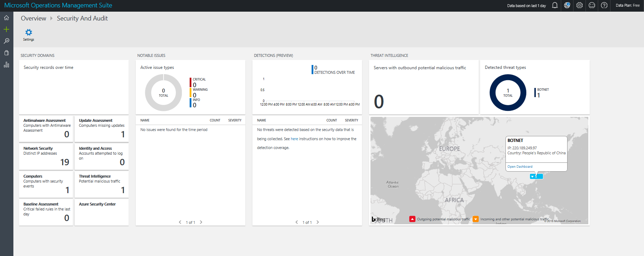Open Computers tile
This screenshot has height=256, width=644.
[46, 184]
